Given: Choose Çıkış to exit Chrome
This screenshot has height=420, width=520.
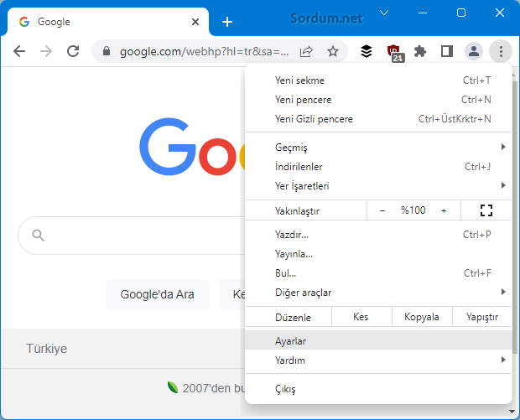Looking at the screenshot, I should pyautogui.click(x=378, y=388).
